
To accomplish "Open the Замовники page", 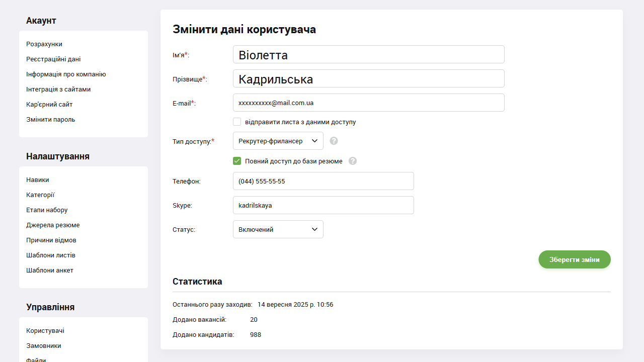I will coord(43,345).
